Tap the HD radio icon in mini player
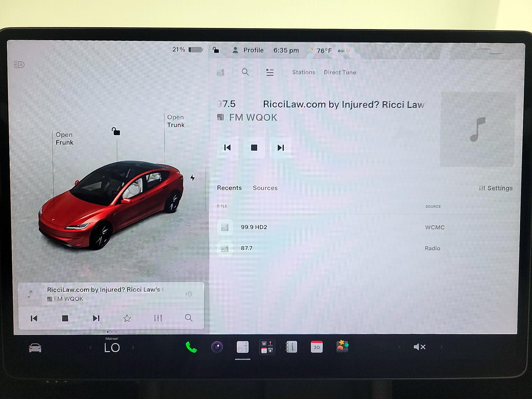This screenshot has height=399, width=532. 189,294
